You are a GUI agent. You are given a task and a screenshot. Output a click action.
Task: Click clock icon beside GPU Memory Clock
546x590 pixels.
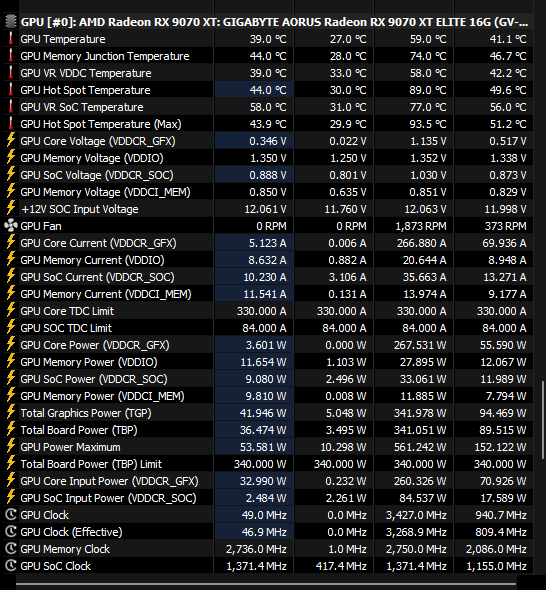coord(11,549)
